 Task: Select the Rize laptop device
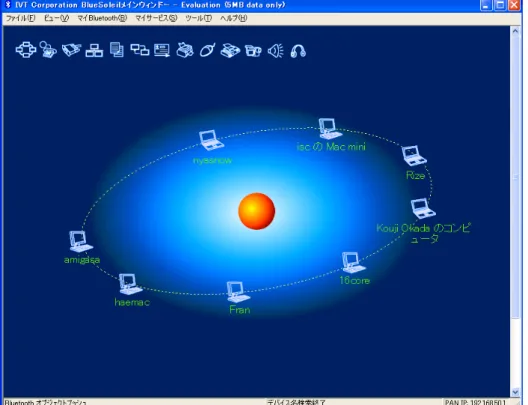(x=414, y=156)
